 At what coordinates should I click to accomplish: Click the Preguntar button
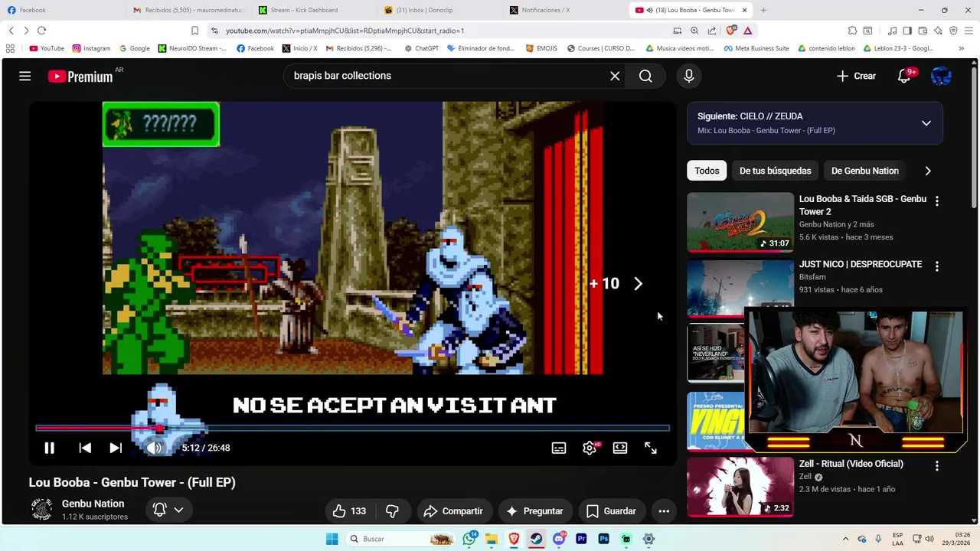click(535, 511)
